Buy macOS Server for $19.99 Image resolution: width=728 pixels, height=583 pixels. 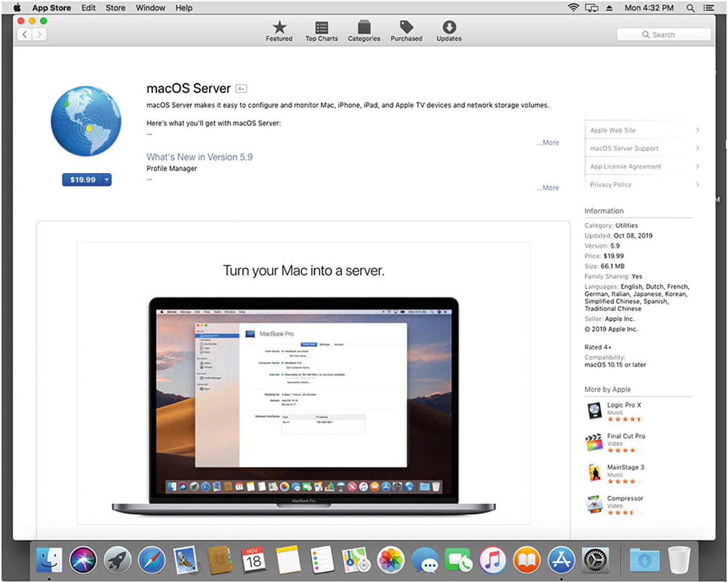[x=82, y=180]
